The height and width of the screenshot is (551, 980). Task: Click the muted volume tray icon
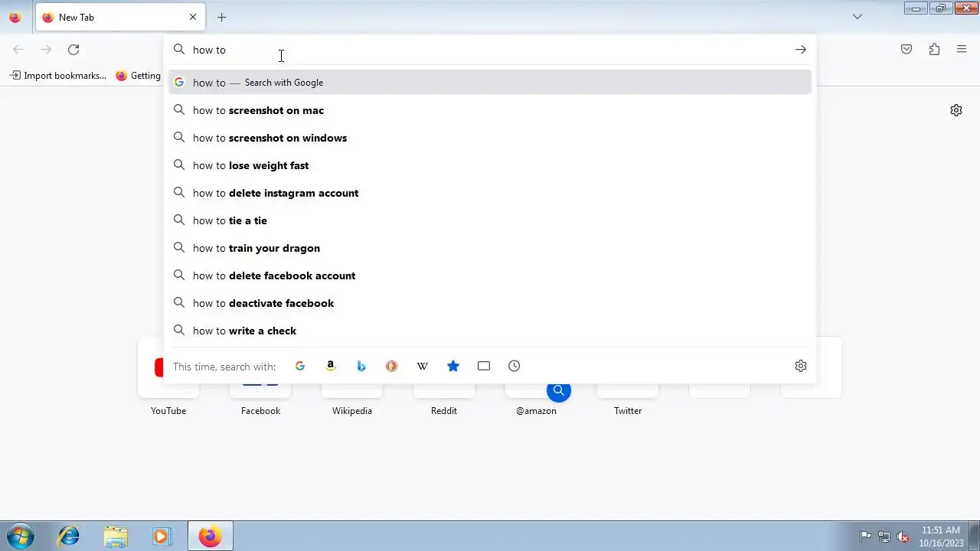[903, 536]
